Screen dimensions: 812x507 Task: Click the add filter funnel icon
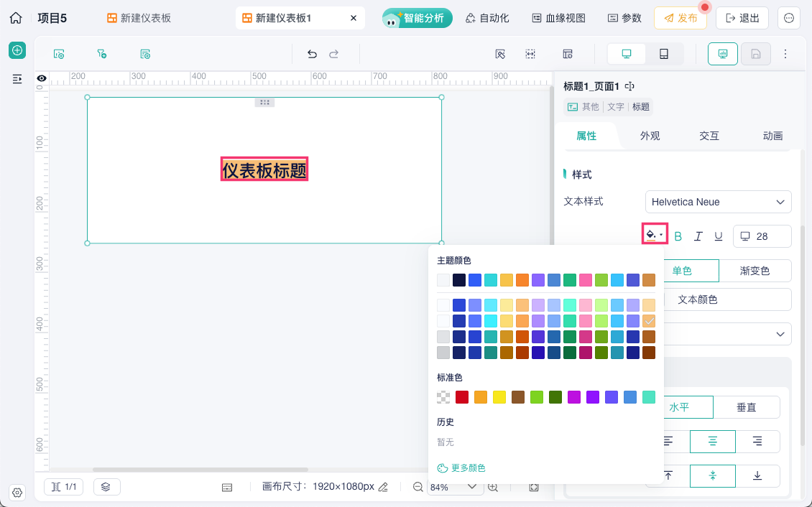(x=101, y=54)
